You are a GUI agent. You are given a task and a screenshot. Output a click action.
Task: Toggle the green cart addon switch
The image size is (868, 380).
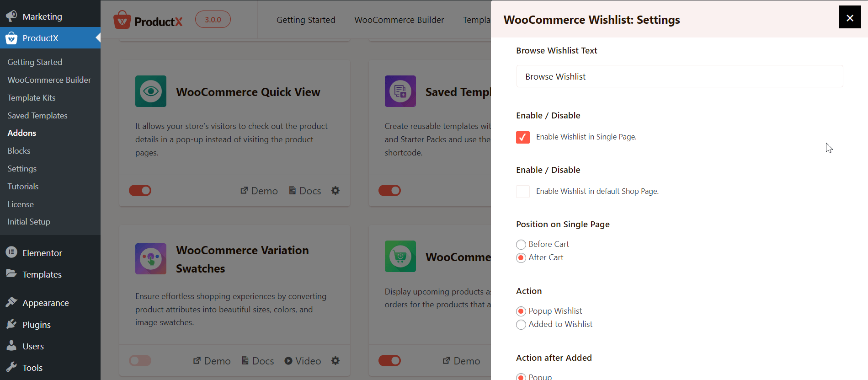click(x=389, y=360)
